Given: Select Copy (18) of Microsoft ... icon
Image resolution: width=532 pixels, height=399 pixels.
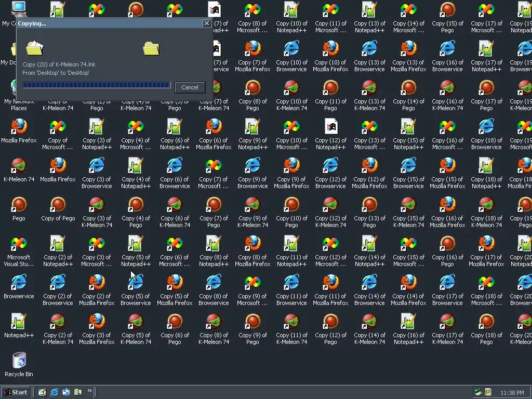Looking at the screenshot, I should tap(486, 282).
